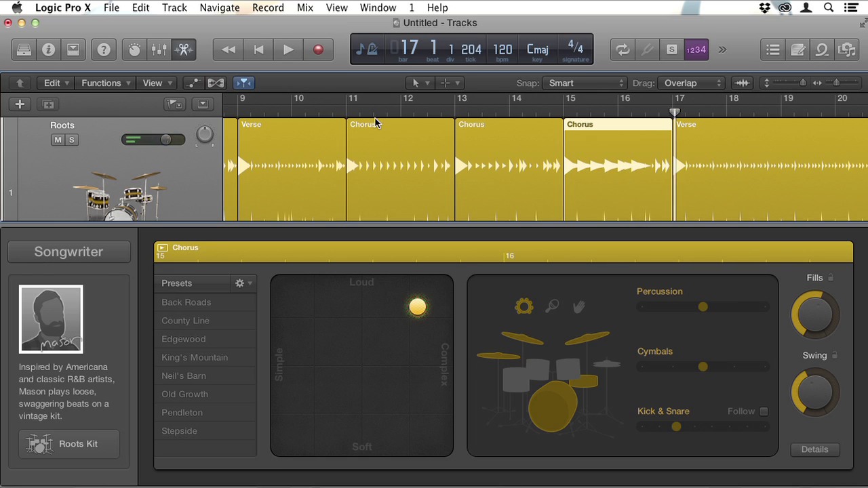Open the Track menu
Viewport: 868px width, 488px height.
(174, 7)
